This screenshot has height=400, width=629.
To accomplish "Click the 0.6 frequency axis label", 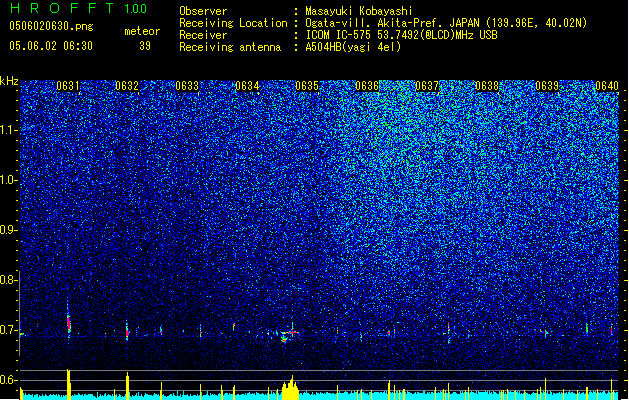I will (x=9, y=380).
